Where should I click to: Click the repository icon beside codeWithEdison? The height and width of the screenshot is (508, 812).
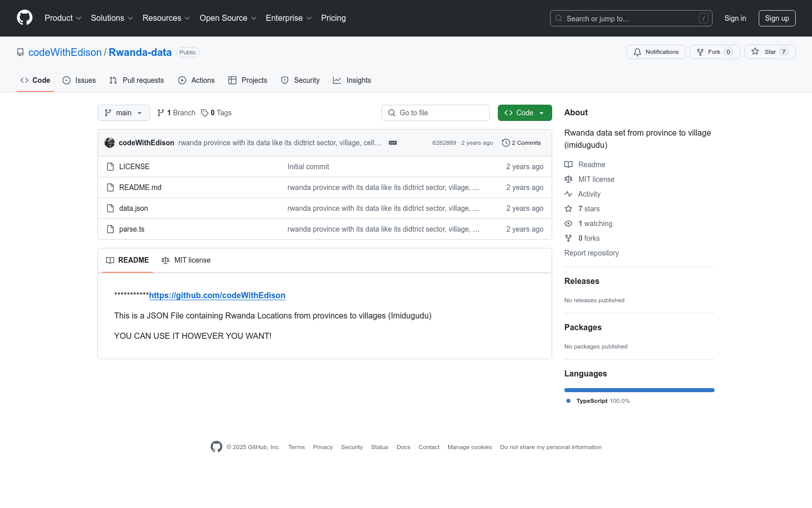(20, 52)
